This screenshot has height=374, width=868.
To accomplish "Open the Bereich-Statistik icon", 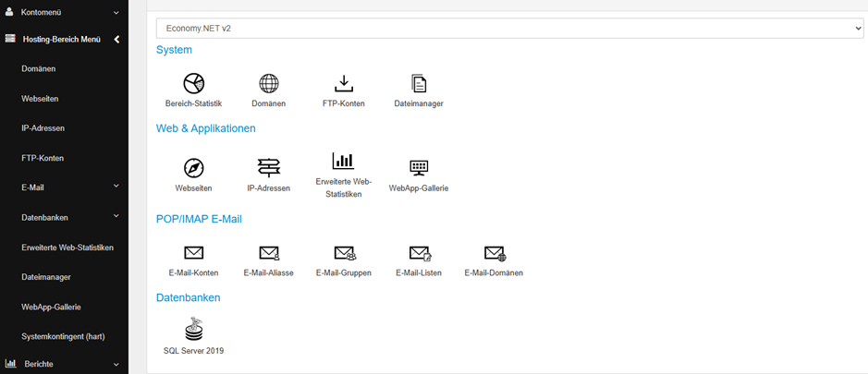I will [194, 84].
